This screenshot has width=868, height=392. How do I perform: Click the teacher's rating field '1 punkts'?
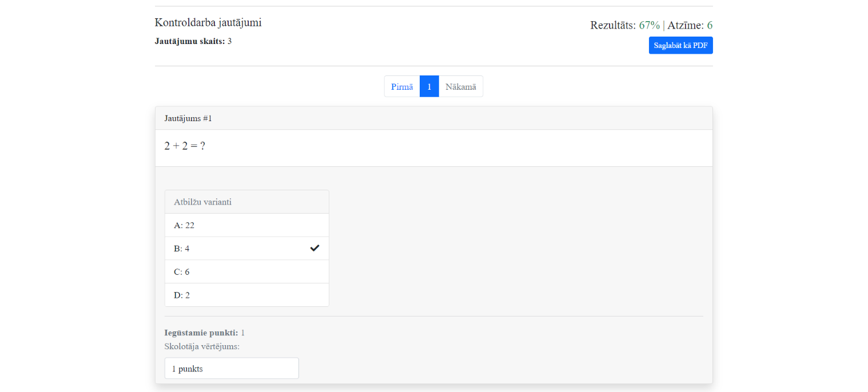pos(232,369)
